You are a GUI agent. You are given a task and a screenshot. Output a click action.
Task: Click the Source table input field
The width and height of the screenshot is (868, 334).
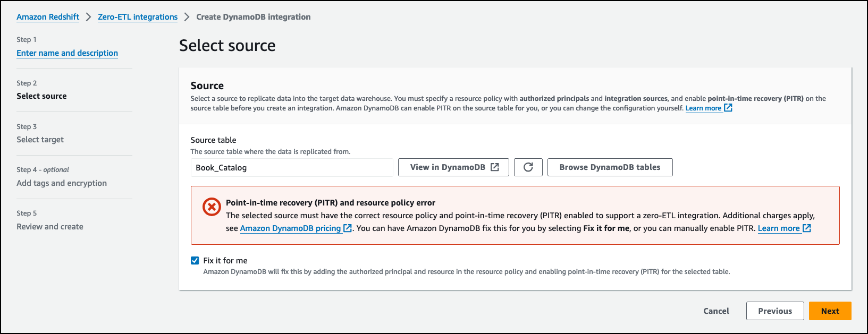pyautogui.click(x=291, y=168)
